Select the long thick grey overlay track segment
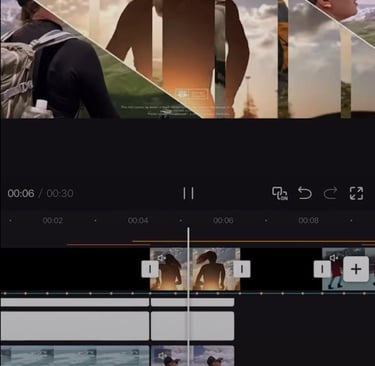Image resolution: width=375 pixels, height=366 pixels. point(75,326)
